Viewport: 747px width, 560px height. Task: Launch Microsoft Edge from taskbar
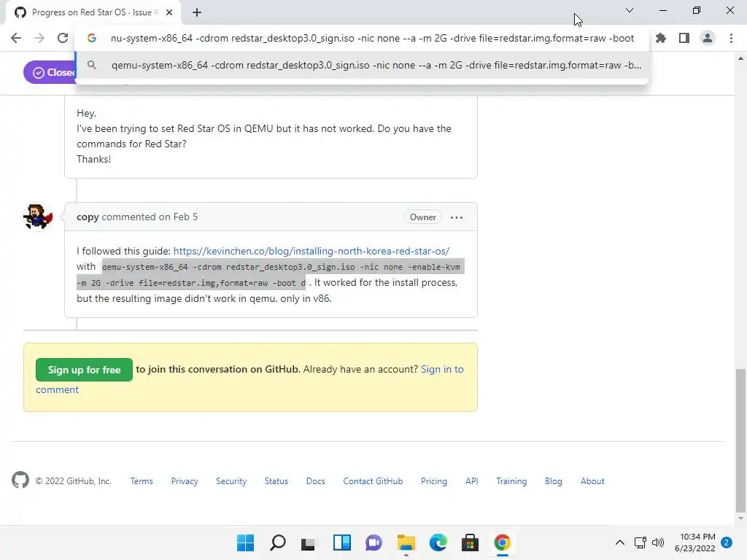click(438, 542)
